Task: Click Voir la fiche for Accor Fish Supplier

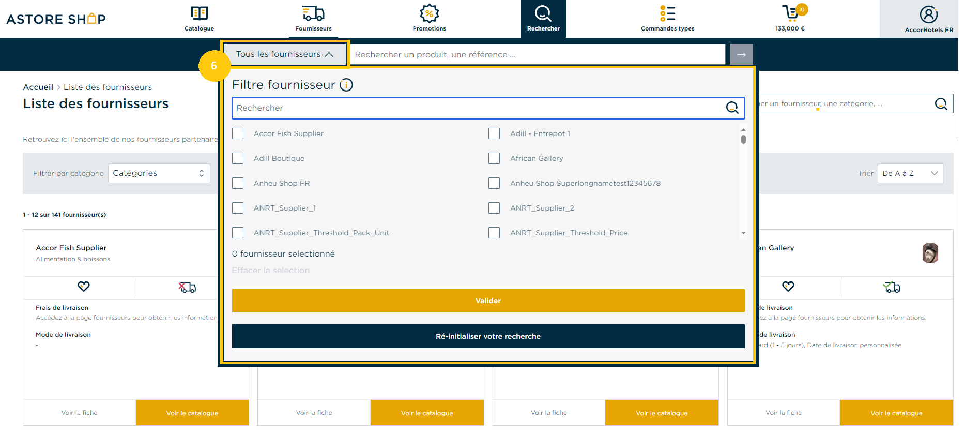Action: tap(79, 413)
